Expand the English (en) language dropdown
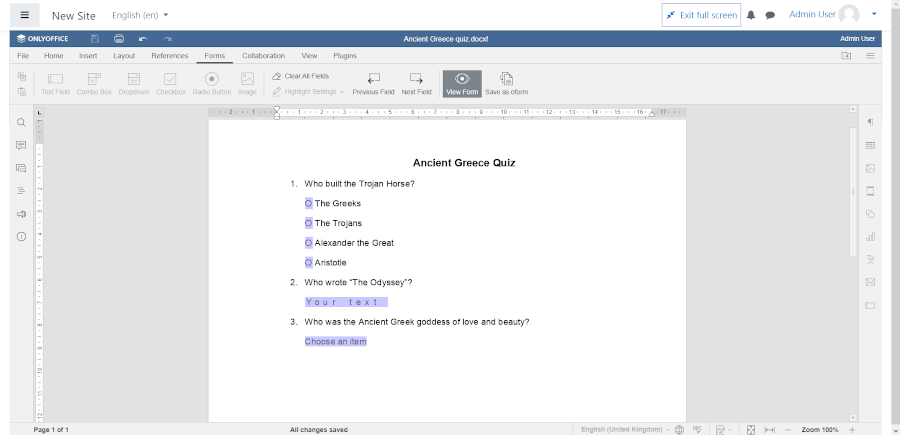This screenshot has width=900, height=435. 140,15
